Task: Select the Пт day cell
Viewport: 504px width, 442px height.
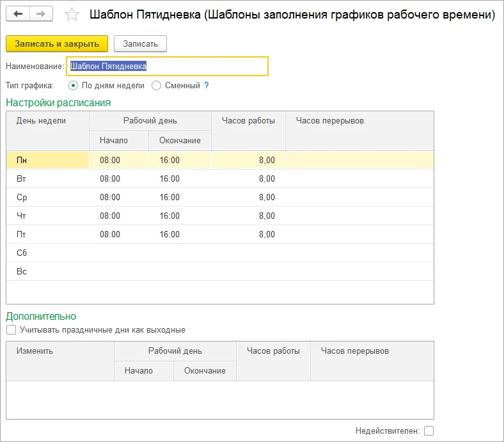Action: click(47, 234)
